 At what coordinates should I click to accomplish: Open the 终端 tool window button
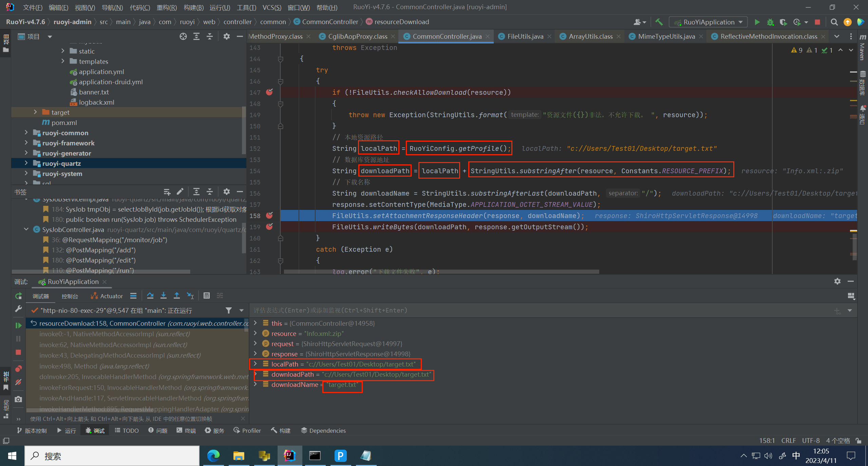coord(186,431)
